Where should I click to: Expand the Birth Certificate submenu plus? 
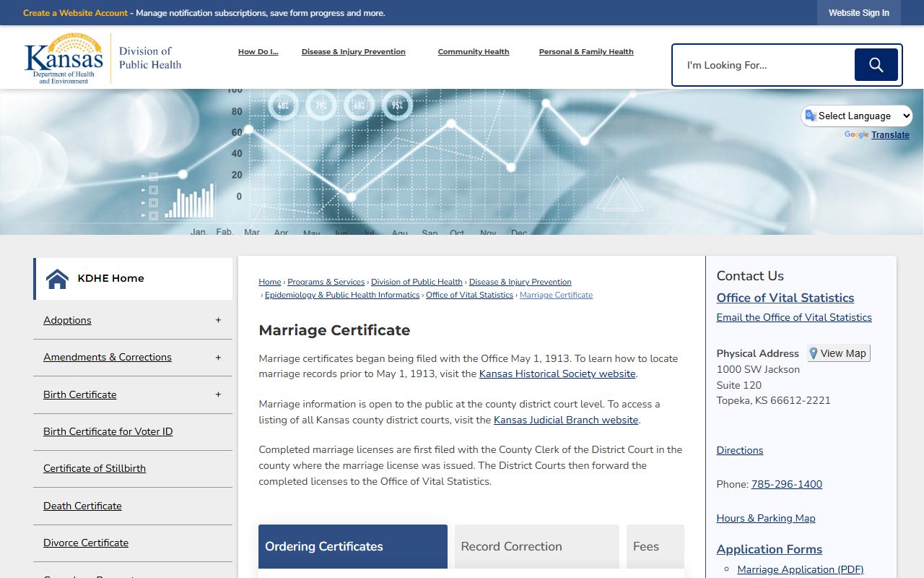tap(218, 394)
